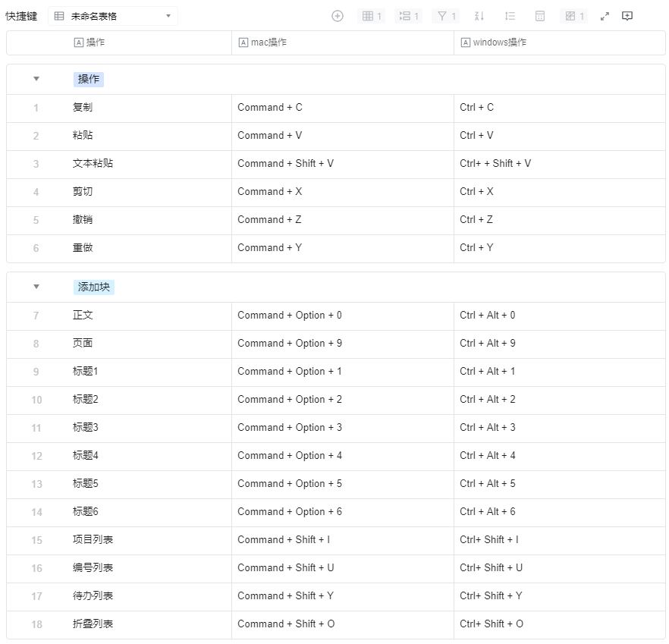Click the 项目列表 cell
669x644 pixels.
(x=149, y=540)
